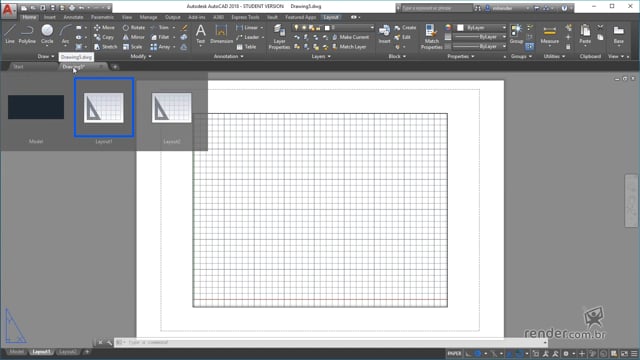Expand the Draw panel
The image size is (640, 360).
pyautogui.click(x=46, y=56)
